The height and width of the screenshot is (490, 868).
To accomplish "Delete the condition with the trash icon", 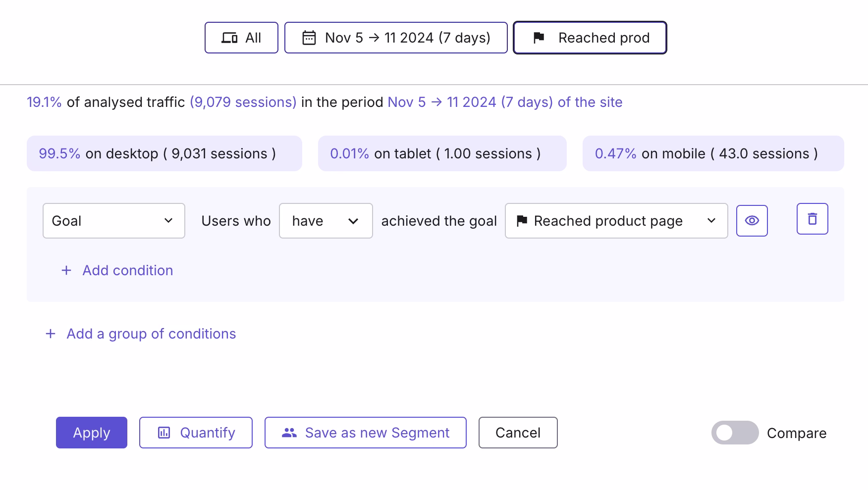I will [x=813, y=219].
